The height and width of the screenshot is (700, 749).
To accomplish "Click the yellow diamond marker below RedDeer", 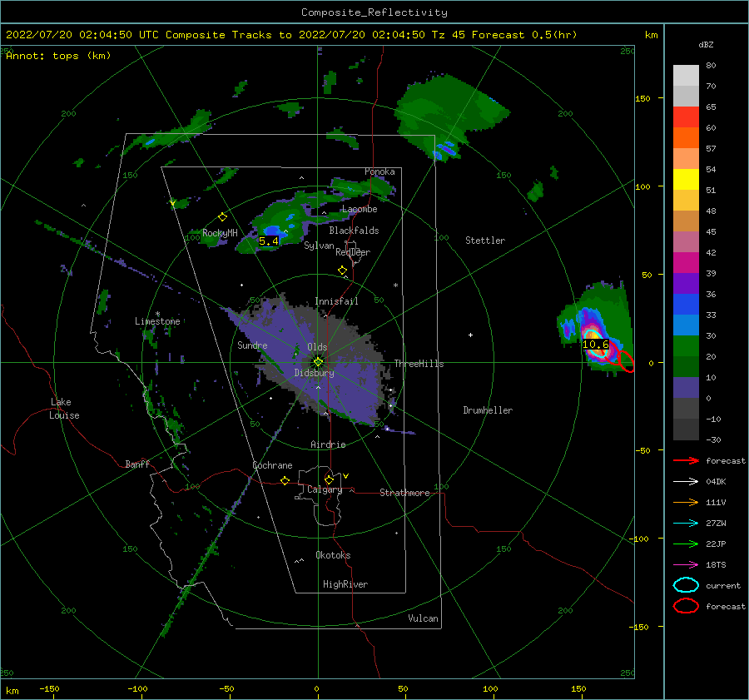I will pyautogui.click(x=343, y=271).
